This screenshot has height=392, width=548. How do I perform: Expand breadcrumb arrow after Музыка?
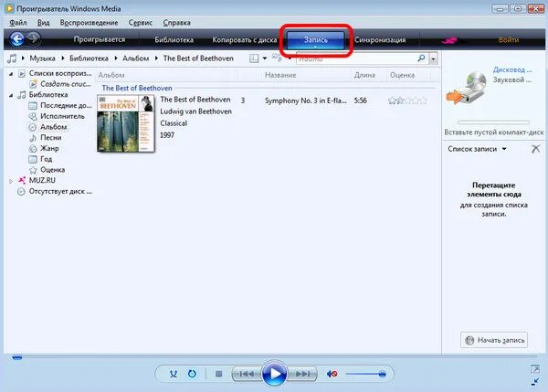[63, 58]
